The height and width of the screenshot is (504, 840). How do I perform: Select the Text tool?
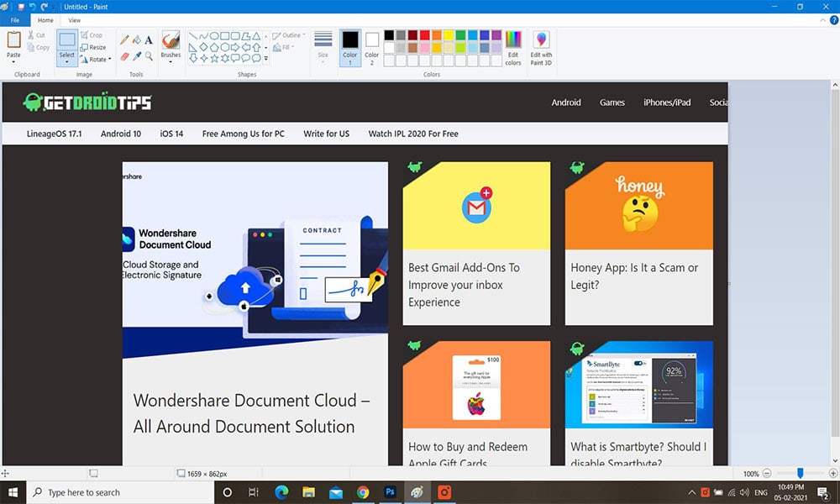149,39
